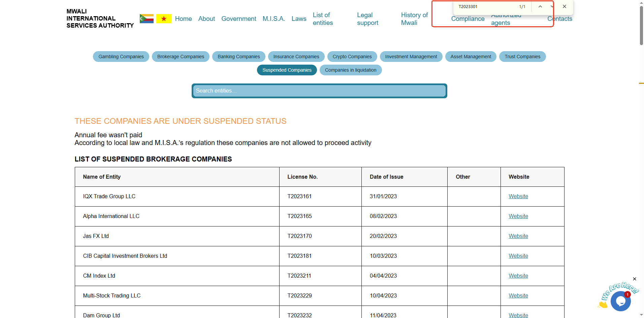644x318 pixels.
Task: Open the M.I.S.A. navigation item
Action: [x=273, y=19]
